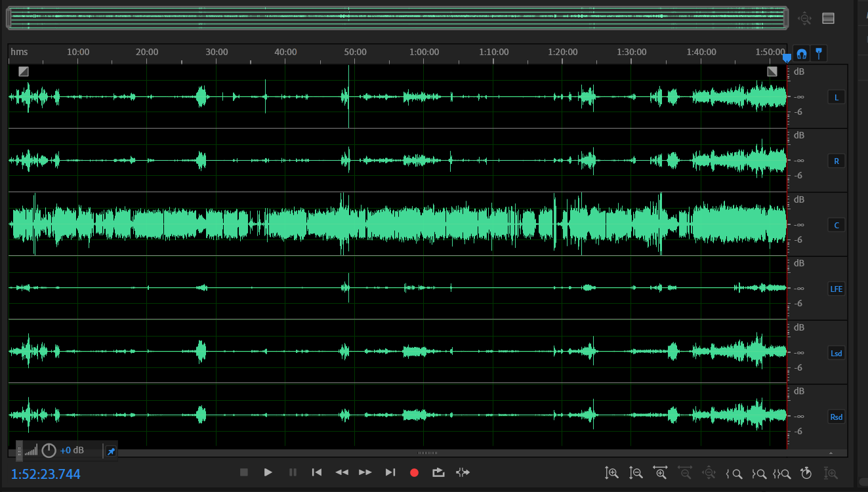
Task: Click the hms time format label
Action: [x=19, y=52]
